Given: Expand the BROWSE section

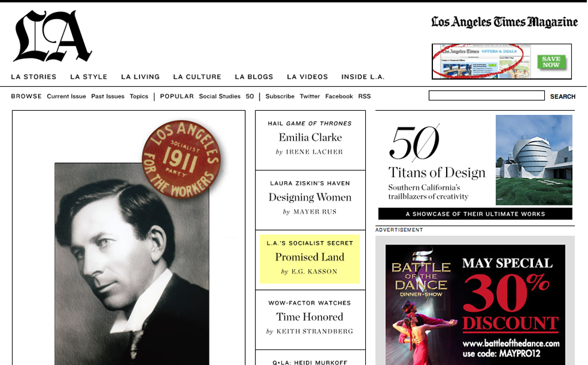Looking at the screenshot, I should point(26,96).
